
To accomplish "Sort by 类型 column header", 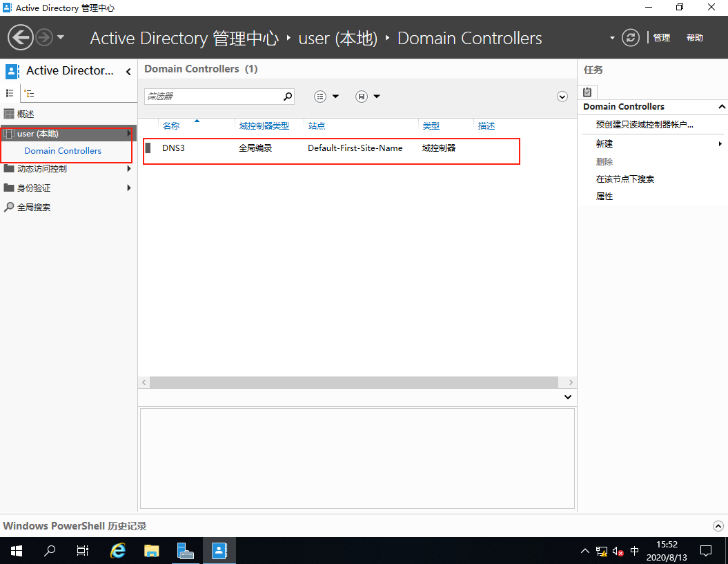I will coord(431,125).
